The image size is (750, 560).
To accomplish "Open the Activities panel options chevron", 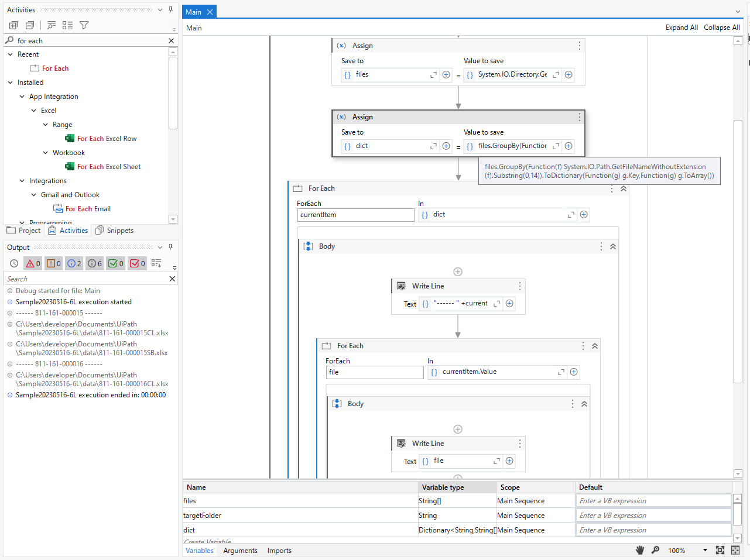I will pyautogui.click(x=160, y=10).
